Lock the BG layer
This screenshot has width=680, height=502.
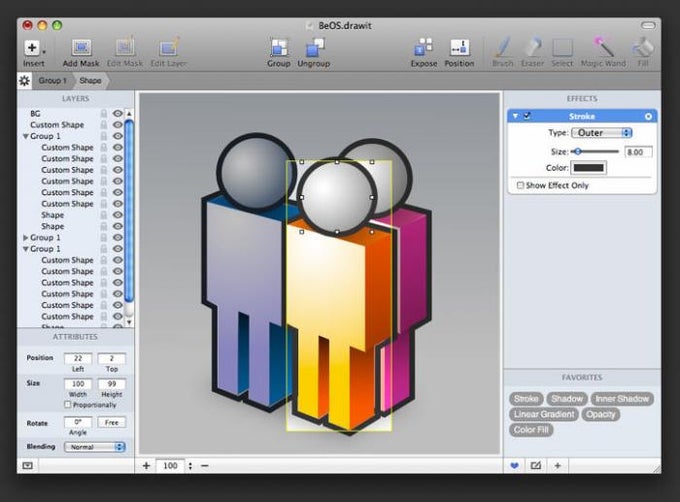tap(104, 114)
